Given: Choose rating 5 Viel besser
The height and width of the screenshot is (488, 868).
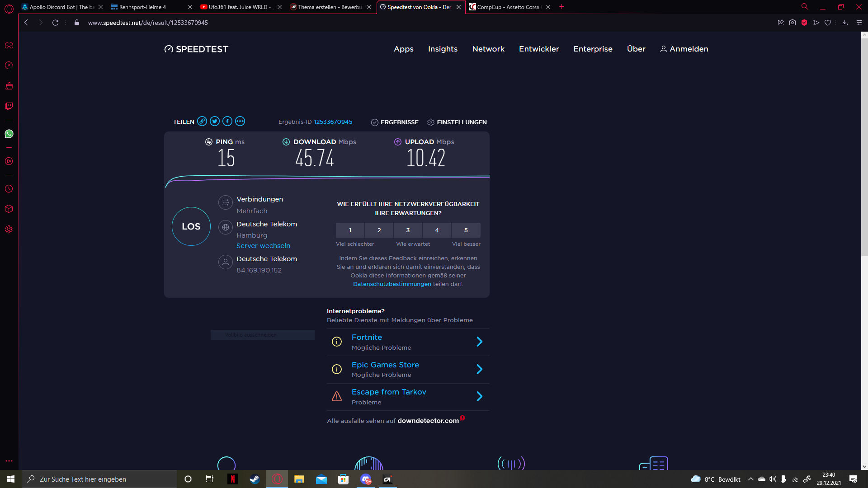Looking at the screenshot, I should pos(466,230).
